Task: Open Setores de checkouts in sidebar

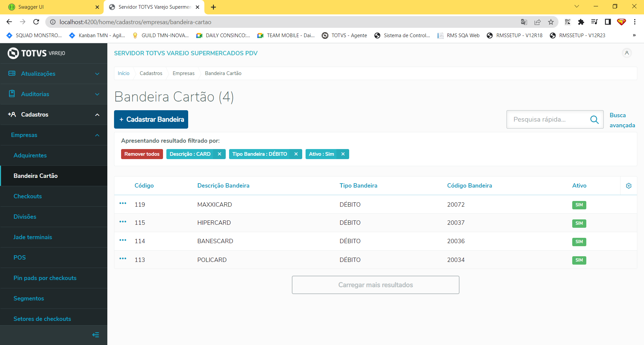Action: click(x=54, y=317)
